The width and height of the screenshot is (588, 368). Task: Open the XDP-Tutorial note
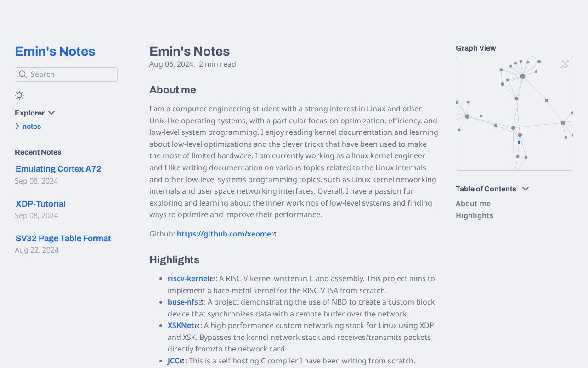(x=40, y=204)
